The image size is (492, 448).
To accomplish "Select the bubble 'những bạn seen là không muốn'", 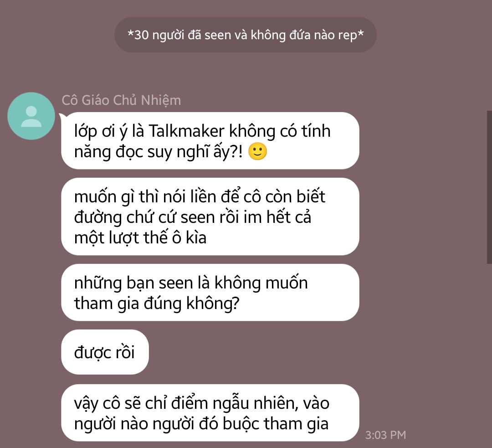I will pyautogui.click(x=210, y=292).
